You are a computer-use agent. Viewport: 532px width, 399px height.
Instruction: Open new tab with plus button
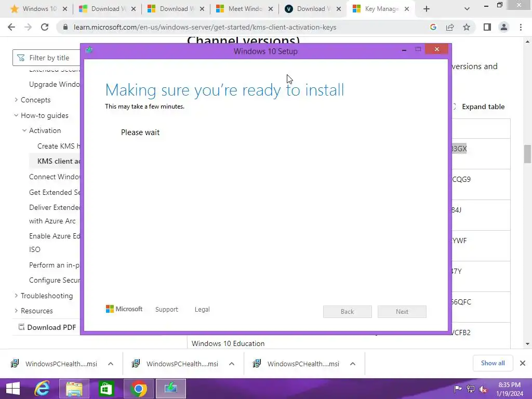[x=427, y=9]
